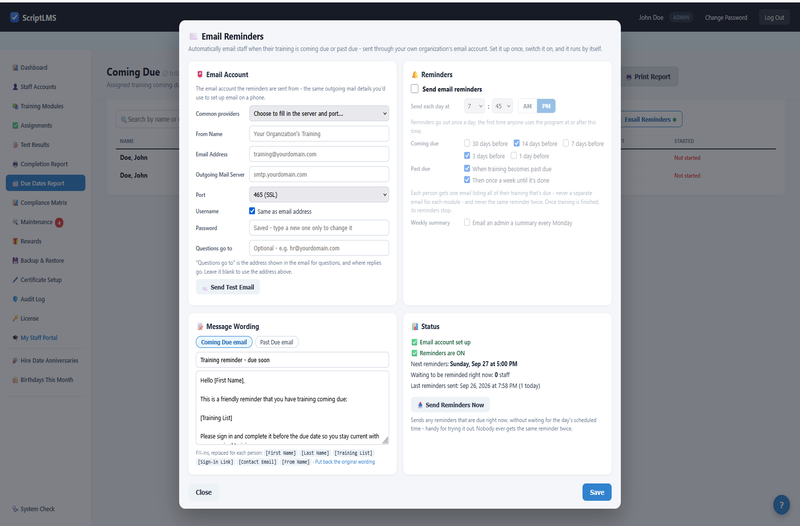Screen dimensions: 800x526
Task: Open the Common providers dropdown
Action: (x=319, y=113)
